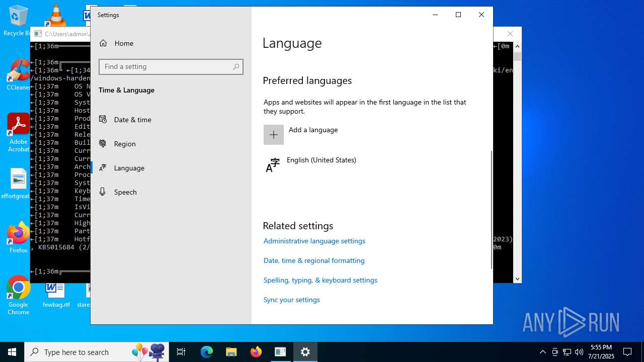Switch to console app on taskbar

(280, 352)
